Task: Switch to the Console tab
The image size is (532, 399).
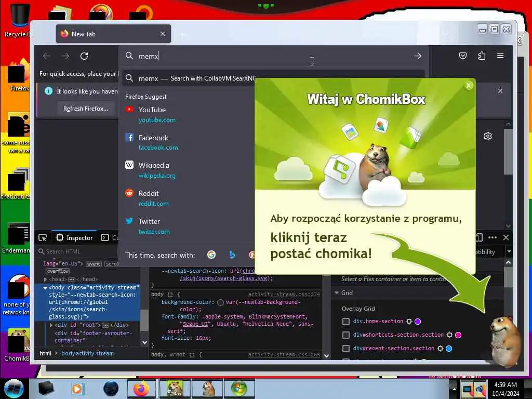Action: tap(110, 238)
